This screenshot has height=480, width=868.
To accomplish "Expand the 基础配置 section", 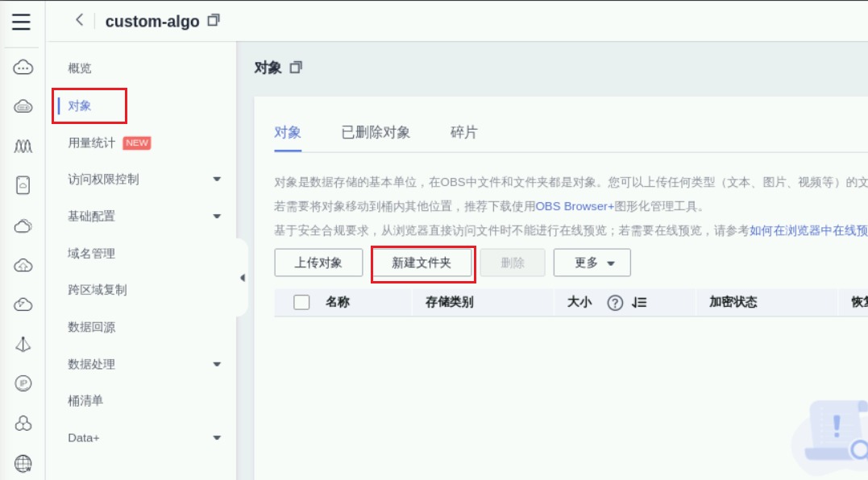I will coord(216,217).
